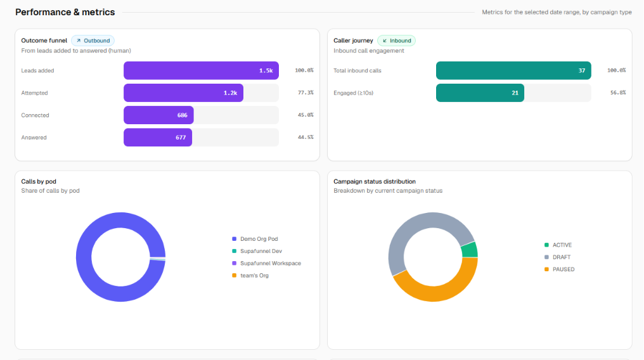Click the Answered bar showing 677
The image size is (644, 360).
(x=158, y=138)
